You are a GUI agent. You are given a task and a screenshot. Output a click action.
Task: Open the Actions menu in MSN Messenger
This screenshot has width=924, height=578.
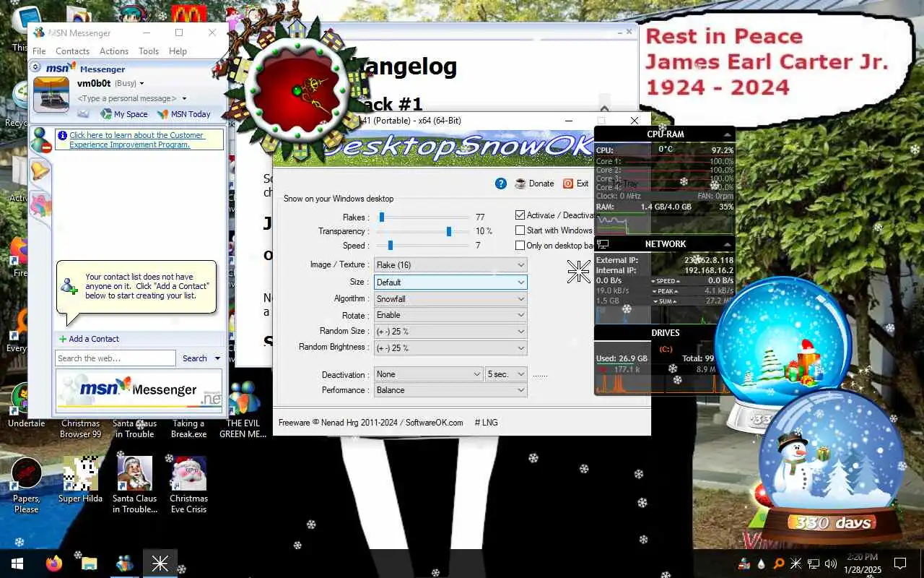[114, 51]
